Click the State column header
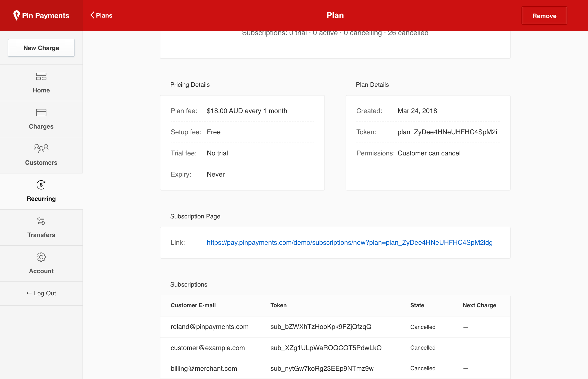 (417, 305)
